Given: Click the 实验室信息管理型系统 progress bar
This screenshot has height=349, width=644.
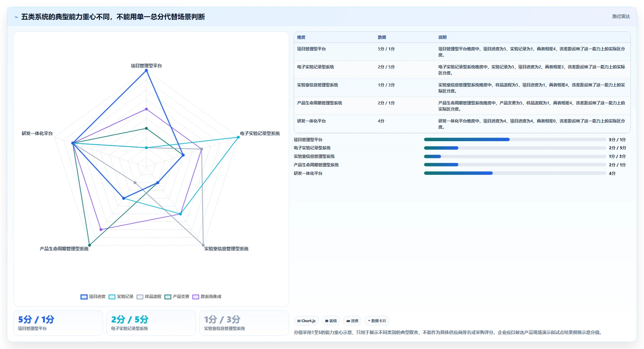Looking at the screenshot, I should pos(515,156).
